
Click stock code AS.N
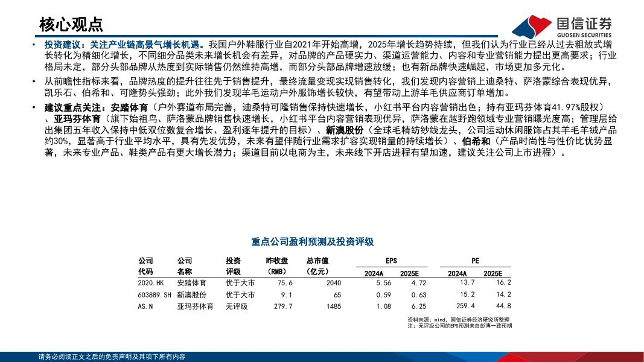(x=145, y=306)
